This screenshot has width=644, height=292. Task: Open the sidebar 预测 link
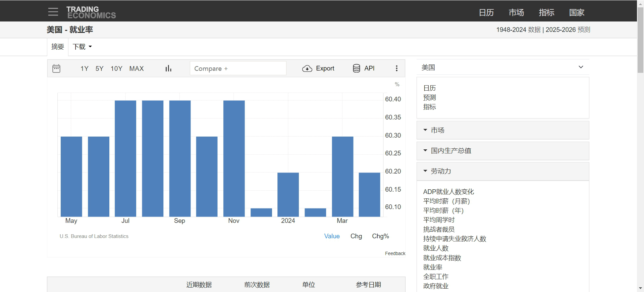click(429, 97)
